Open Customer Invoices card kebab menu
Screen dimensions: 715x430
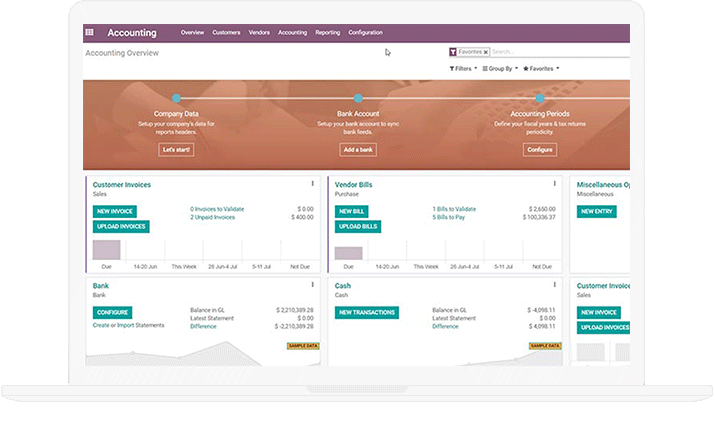coord(312,184)
